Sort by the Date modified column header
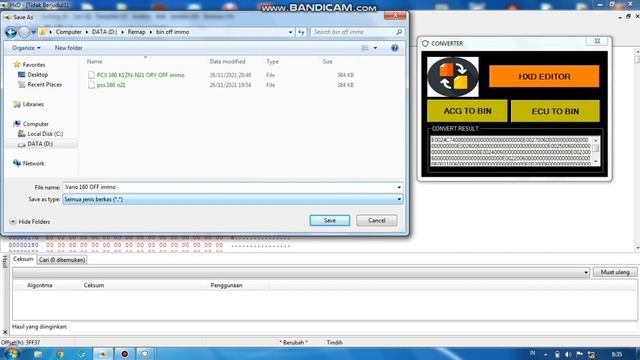 pyautogui.click(x=227, y=62)
